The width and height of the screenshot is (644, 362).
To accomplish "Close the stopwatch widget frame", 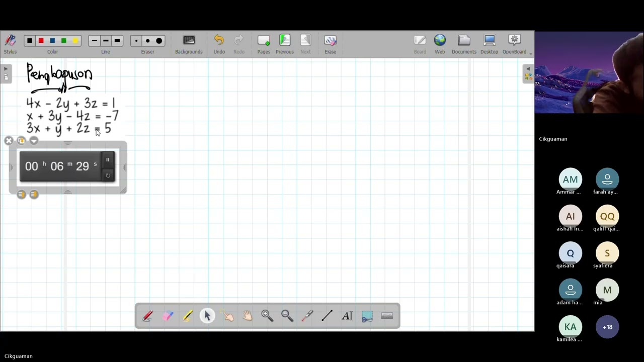I will 9,141.
